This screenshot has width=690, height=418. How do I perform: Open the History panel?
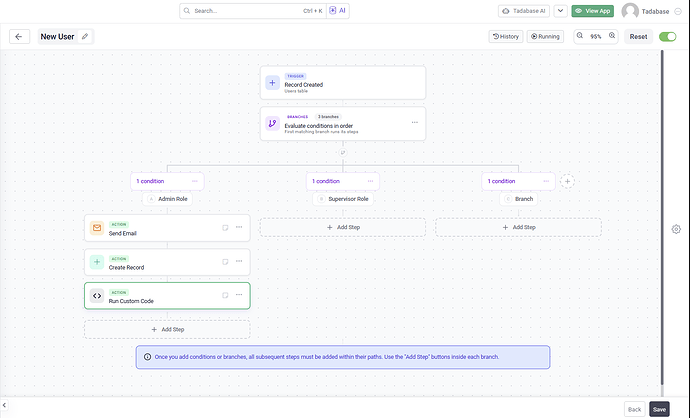pos(506,36)
